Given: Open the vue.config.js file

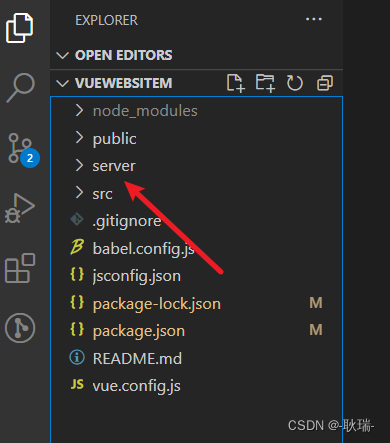Looking at the screenshot, I should (x=196, y=386).
